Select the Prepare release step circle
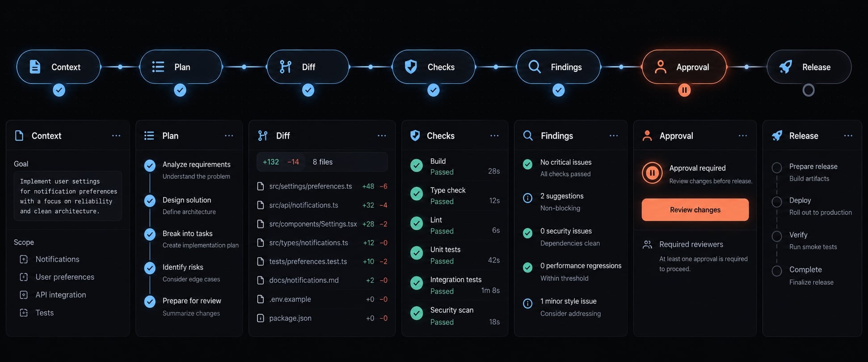868x362 pixels. coord(777,168)
